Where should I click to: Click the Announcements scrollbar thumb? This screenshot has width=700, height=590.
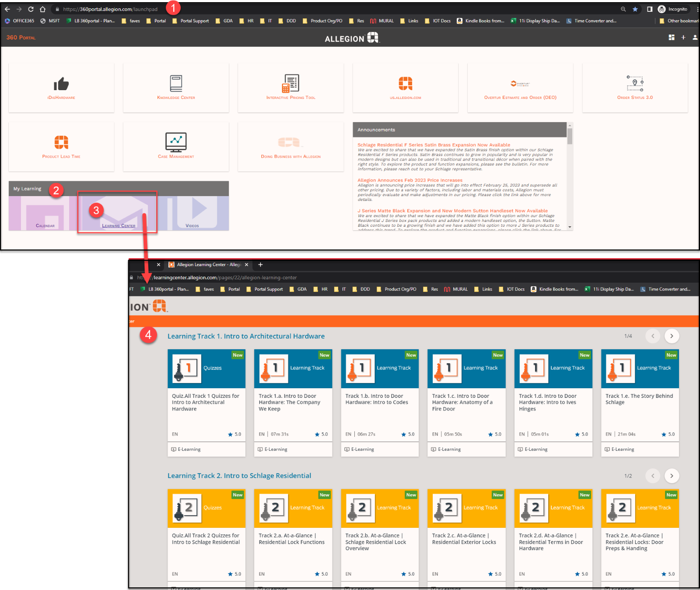(570, 136)
